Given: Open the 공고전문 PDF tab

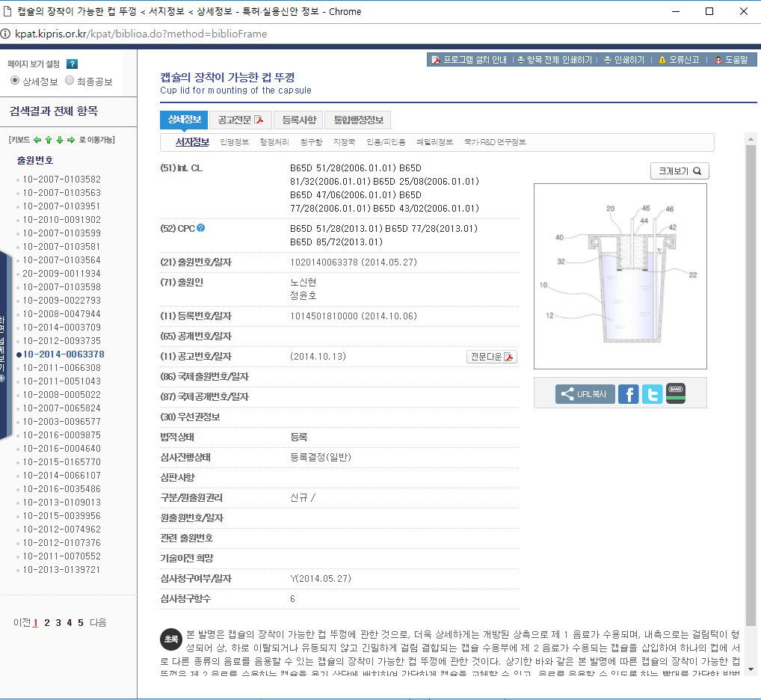Looking at the screenshot, I should [240, 120].
